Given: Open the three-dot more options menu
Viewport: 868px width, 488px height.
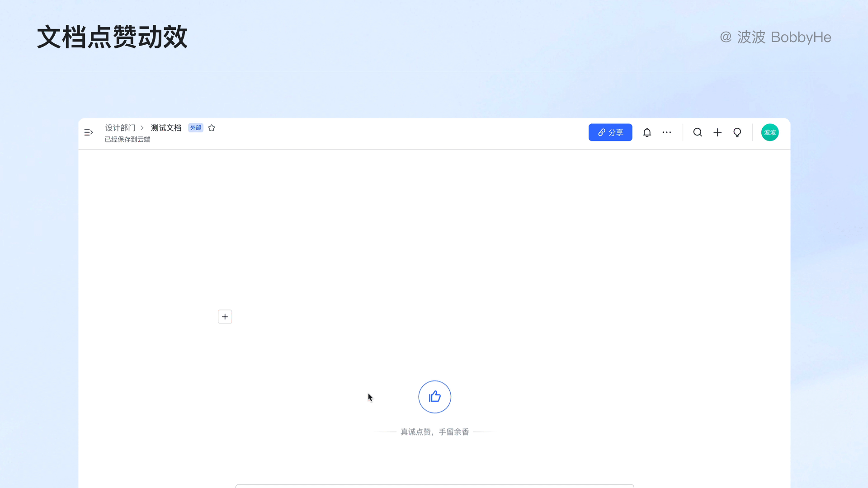Looking at the screenshot, I should click(x=667, y=132).
